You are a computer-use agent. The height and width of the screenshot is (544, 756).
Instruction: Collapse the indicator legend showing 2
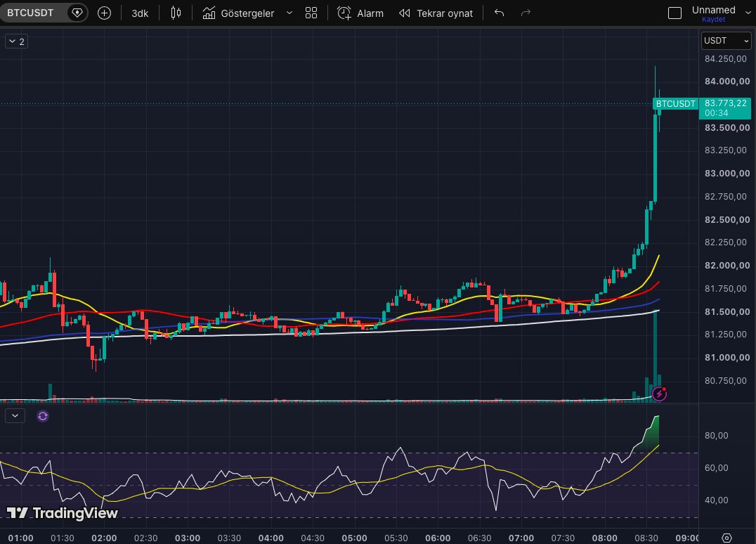(16, 41)
